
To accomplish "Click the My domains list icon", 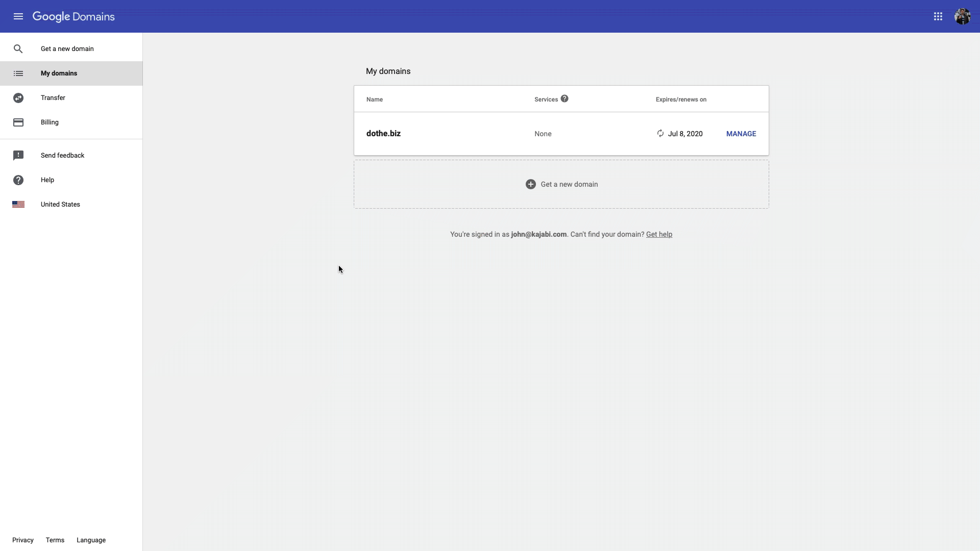I will point(18,73).
